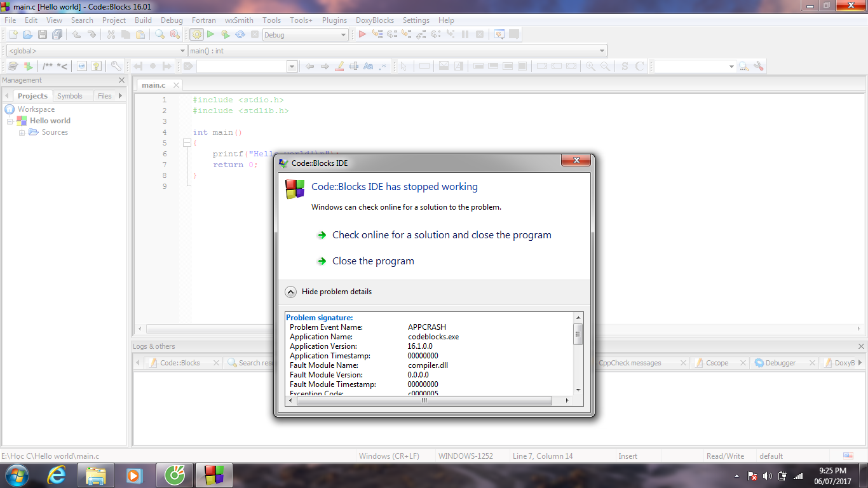
Task: Click into the ThreadSearch text input field
Action: pos(691,66)
